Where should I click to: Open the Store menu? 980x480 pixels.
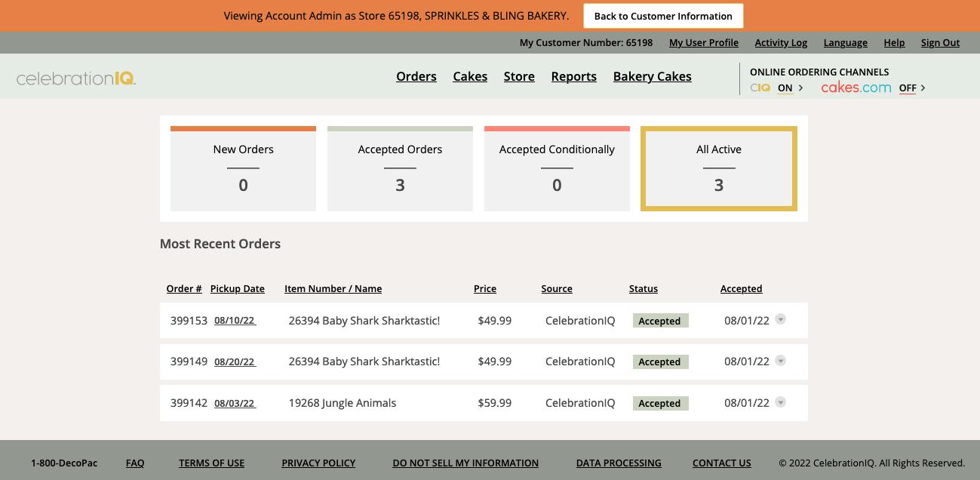519,76
